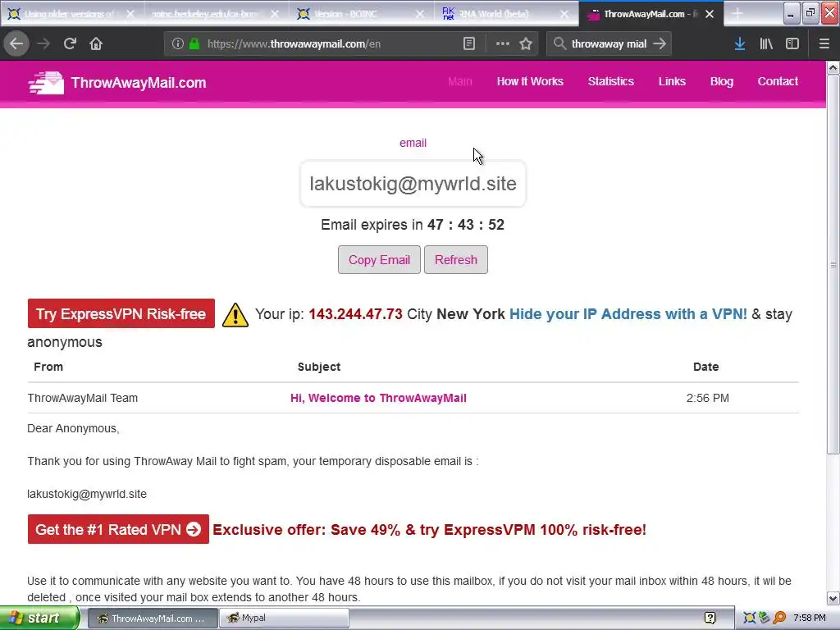
Task: Select the Mypal taskbar button
Action: 284,619
